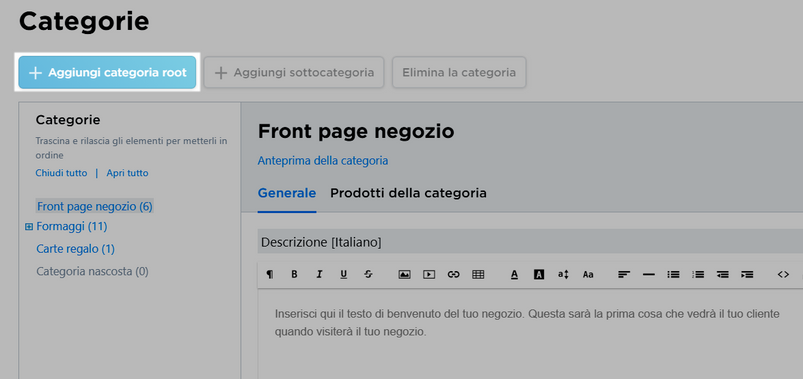Open the font family dropdown
Image resolution: width=803 pixels, height=379 pixels.
tap(588, 275)
